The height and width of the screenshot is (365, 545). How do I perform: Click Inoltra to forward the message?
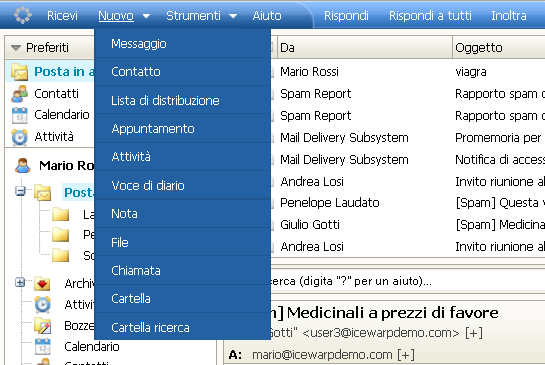pos(509,16)
